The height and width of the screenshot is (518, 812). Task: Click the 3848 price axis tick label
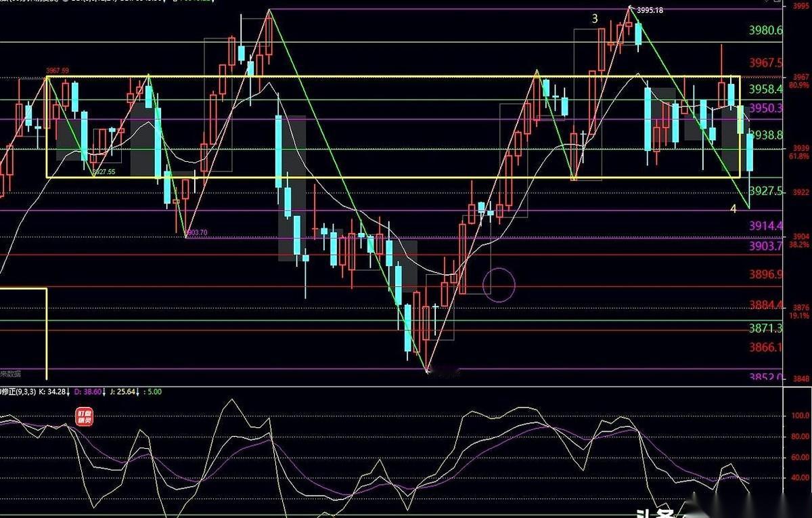click(x=800, y=379)
